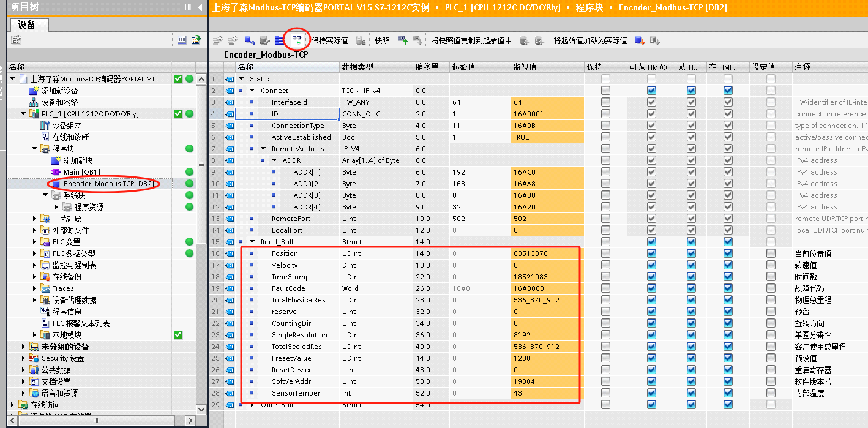868x428 pixels.
Task: Click the last gray database toolbar icon
Action: point(654,40)
